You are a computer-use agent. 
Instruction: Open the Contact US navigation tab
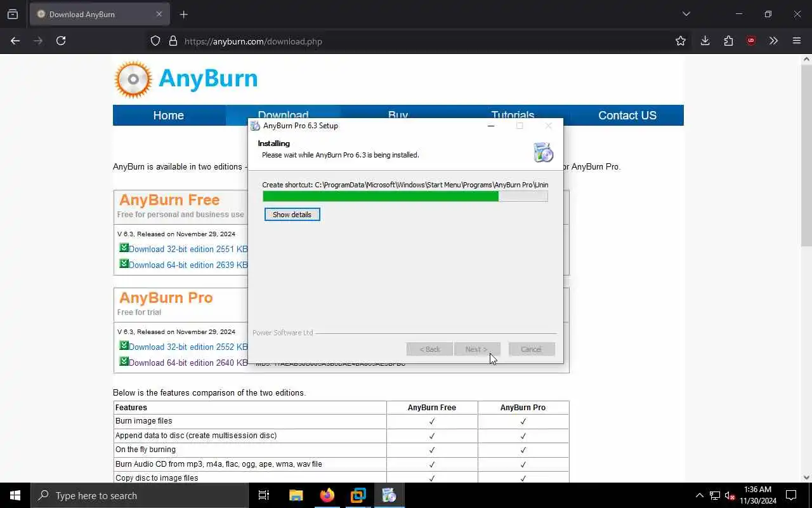627,116
